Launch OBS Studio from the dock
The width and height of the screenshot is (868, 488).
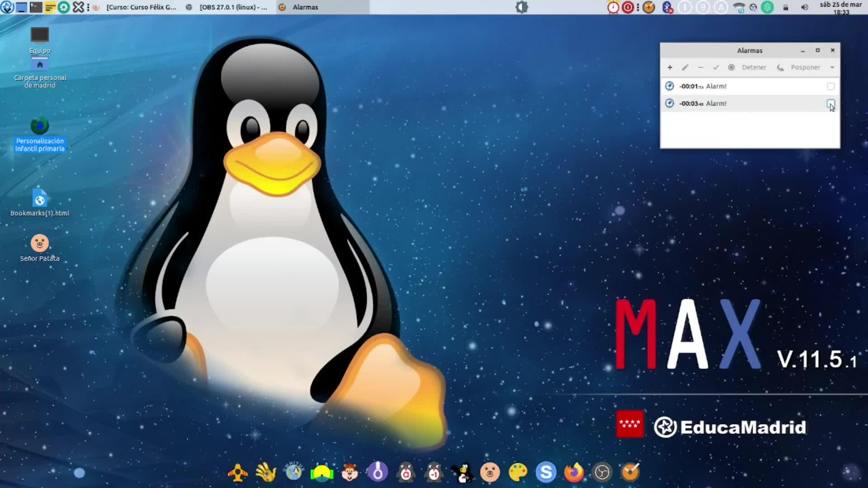602,473
